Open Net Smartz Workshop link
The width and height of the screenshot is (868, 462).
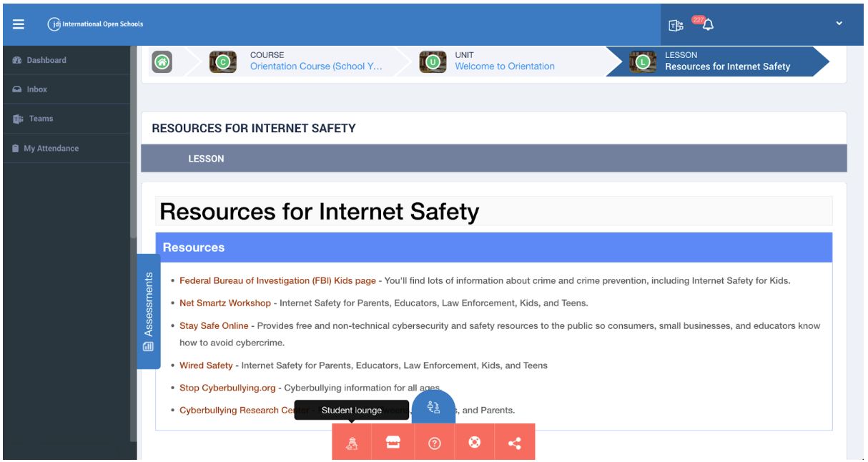point(225,303)
